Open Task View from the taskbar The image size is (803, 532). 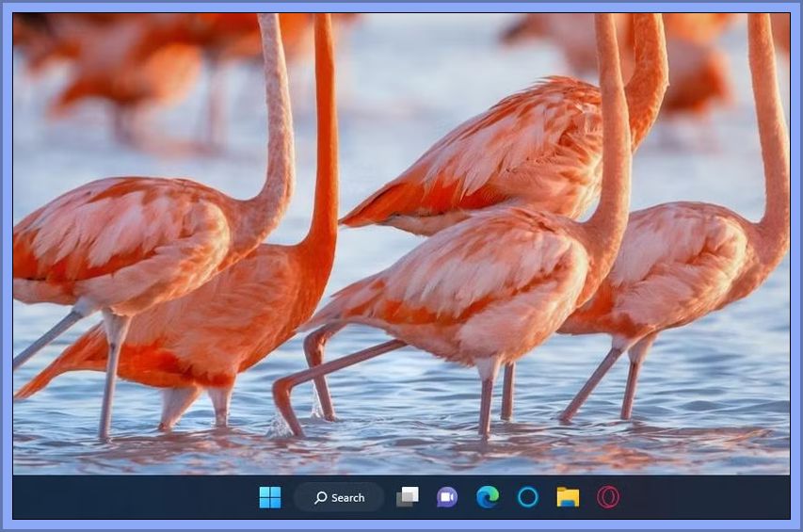pos(408,497)
